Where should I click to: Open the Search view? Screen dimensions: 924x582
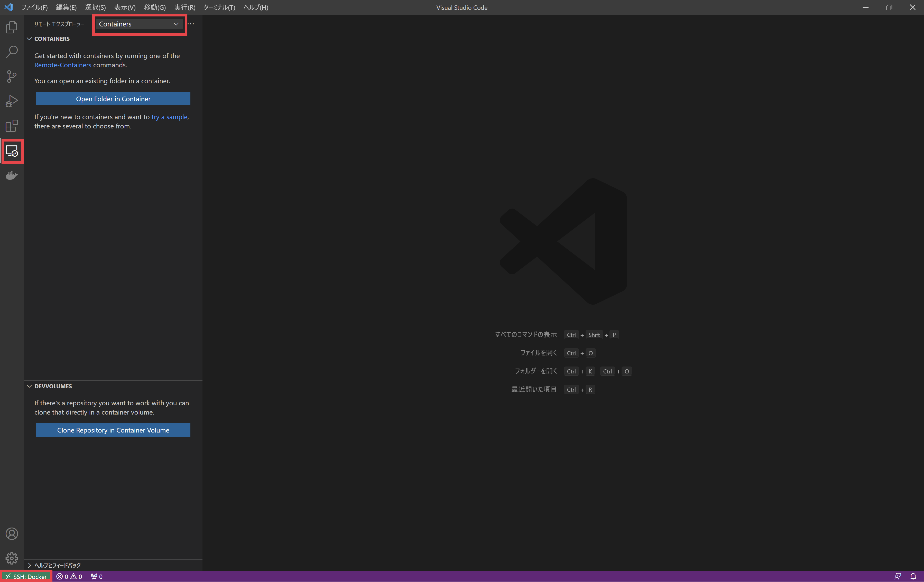(x=12, y=51)
